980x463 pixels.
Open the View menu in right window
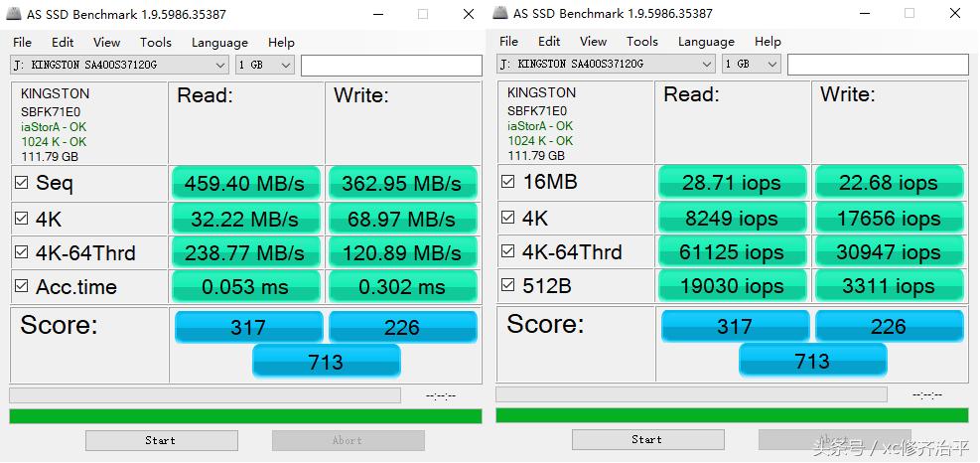coord(593,42)
